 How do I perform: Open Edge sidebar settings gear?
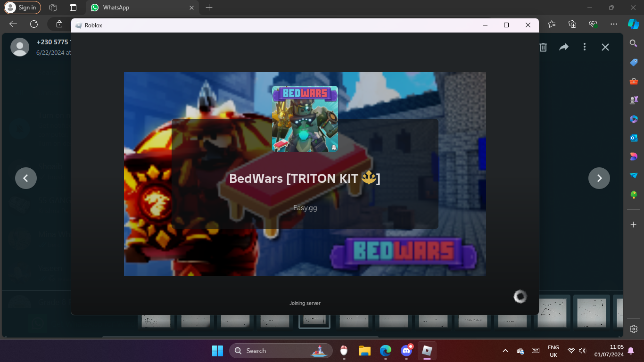point(634,329)
